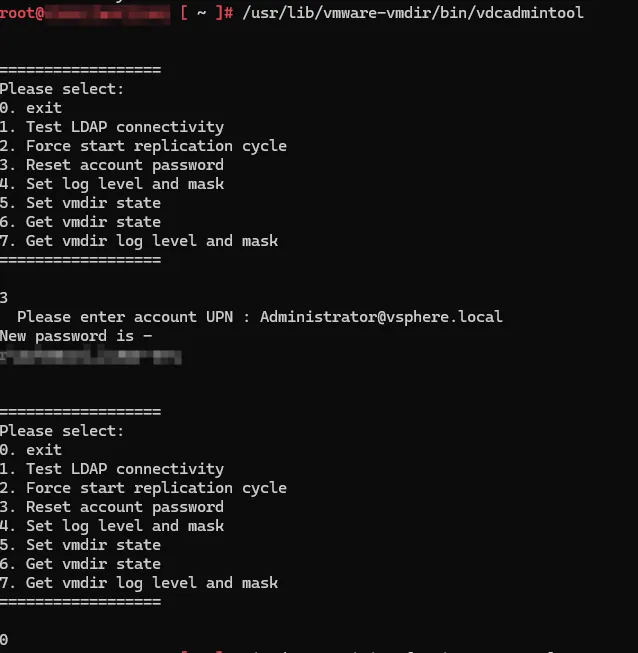The height and width of the screenshot is (653, 638).
Task: Click first menu's 'Get vmdir state' line
Action: click(x=80, y=222)
